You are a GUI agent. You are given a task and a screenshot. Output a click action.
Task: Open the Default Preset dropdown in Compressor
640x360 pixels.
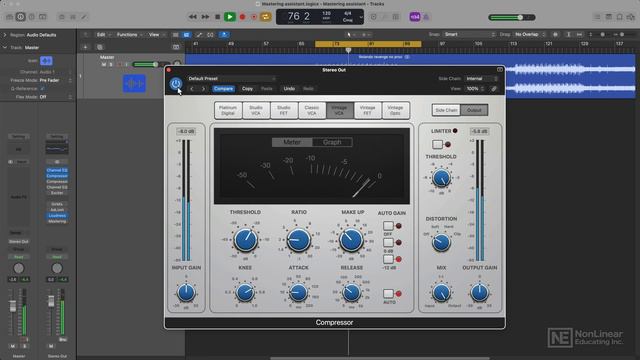231,78
